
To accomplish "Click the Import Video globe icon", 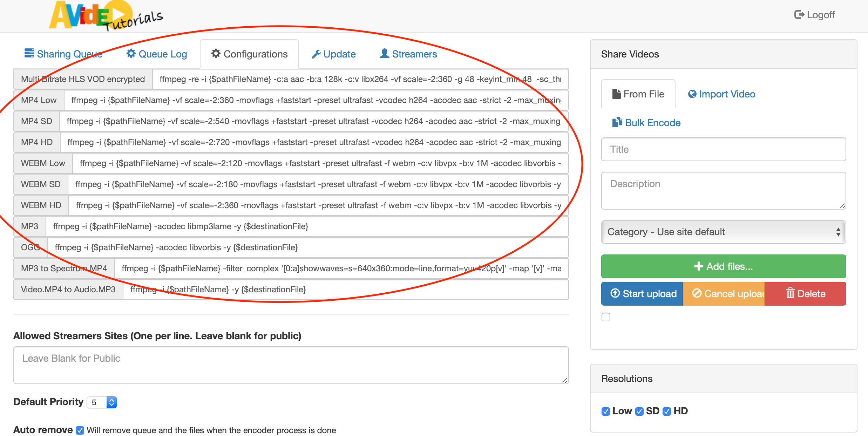I will (x=692, y=94).
